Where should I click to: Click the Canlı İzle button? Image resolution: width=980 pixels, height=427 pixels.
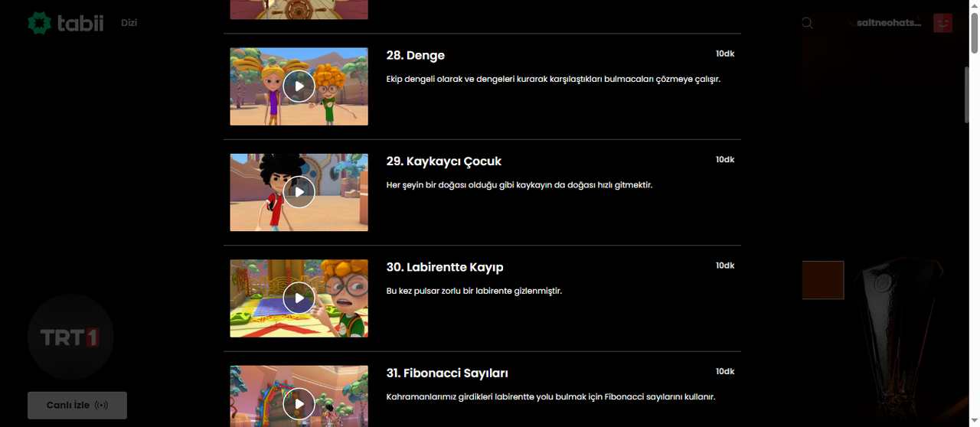click(x=77, y=405)
